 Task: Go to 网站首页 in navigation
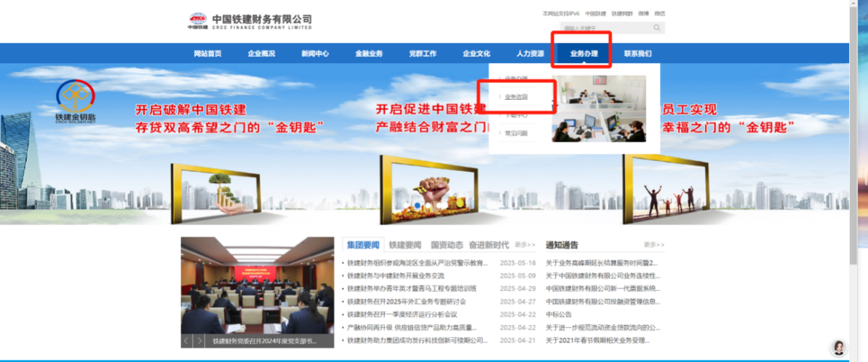(x=207, y=54)
